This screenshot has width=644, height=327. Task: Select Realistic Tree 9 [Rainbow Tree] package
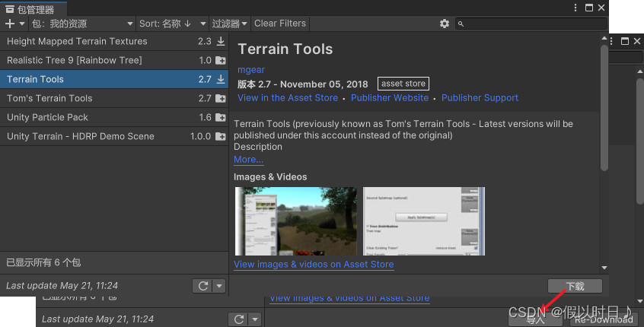click(113, 60)
